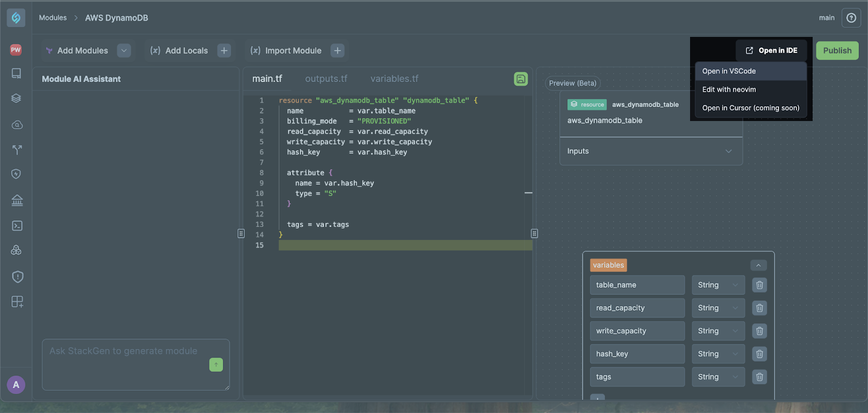Click Add Locals button
The width and height of the screenshot is (868, 413).
pos(179,50)
